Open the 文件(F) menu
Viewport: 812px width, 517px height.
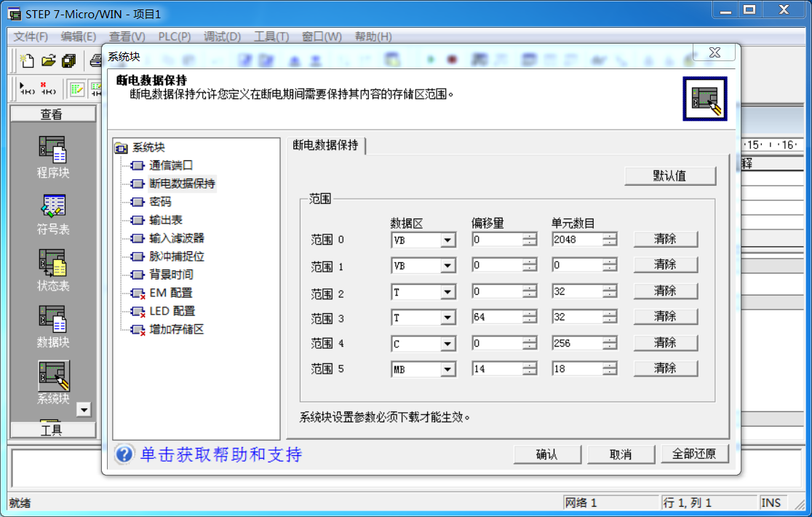tap(31, 37)
